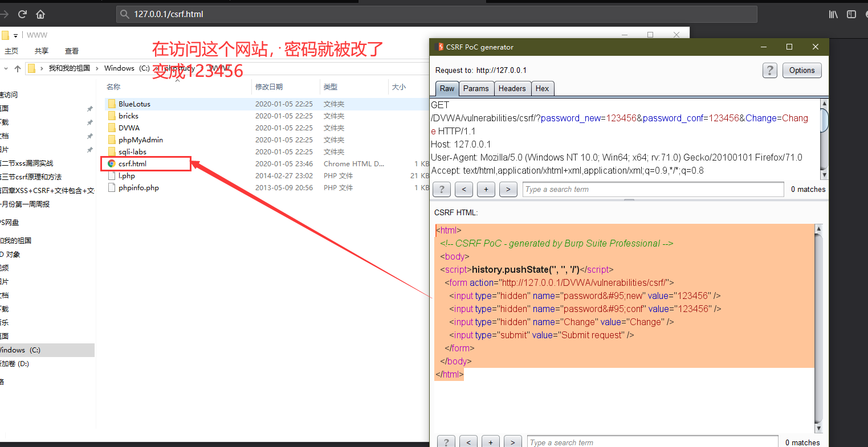Select 我和我的祖国 in the Explorer sidebar
Screen dimensions: 868x447
(x=16, y=241)
